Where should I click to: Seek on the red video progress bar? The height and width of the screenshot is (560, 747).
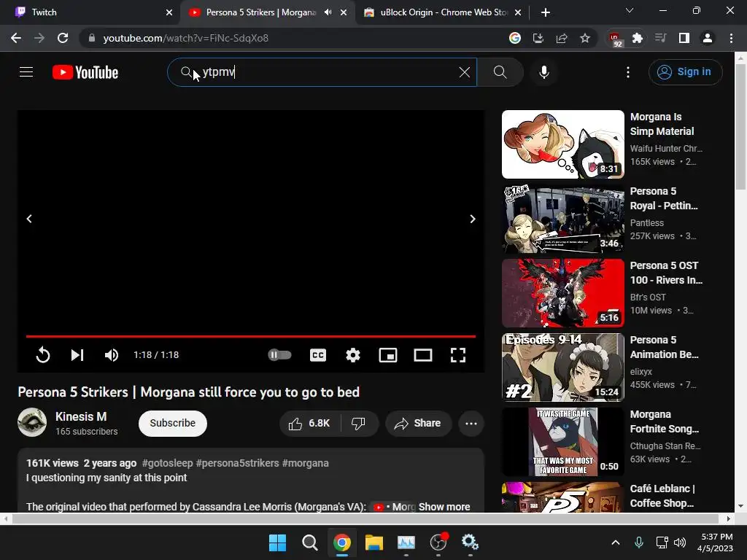251,336
